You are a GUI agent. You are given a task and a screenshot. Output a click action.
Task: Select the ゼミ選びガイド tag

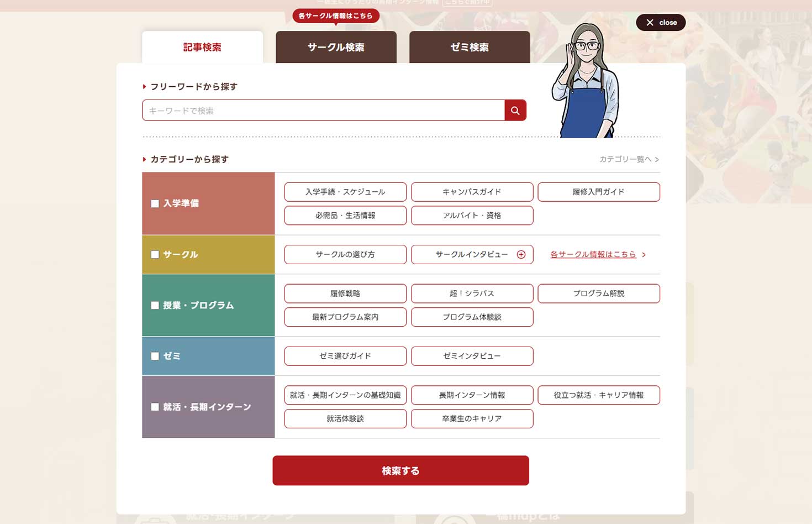tap(345, 356)
